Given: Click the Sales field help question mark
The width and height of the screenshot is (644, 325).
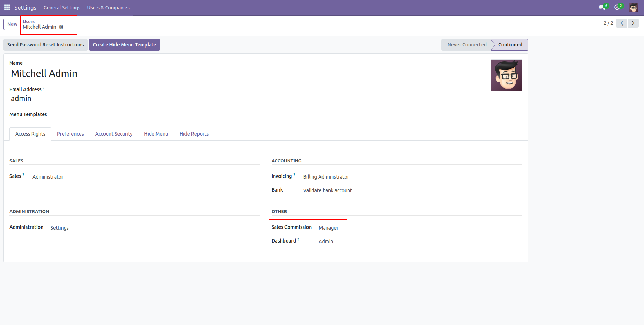Looking at the screenshot, I should (23, 174).
